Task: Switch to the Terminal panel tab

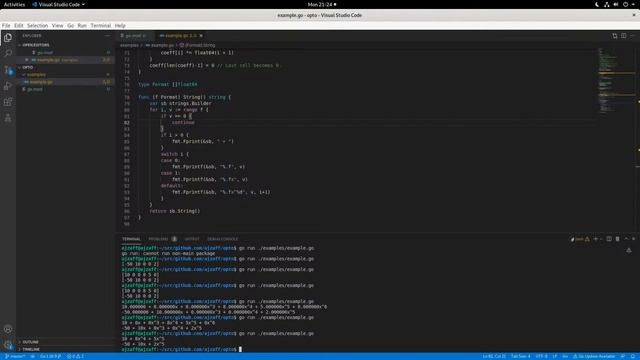Action: tap(131, 239)
